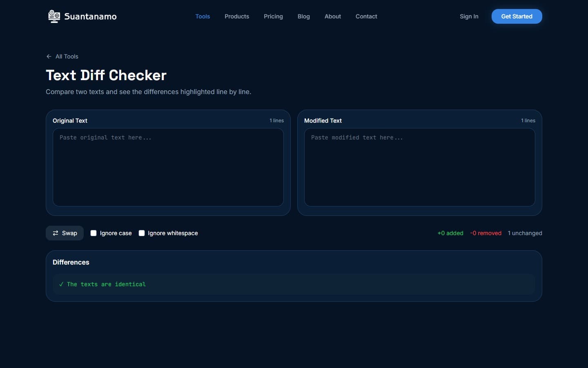This screenshot has width=588, height=368.
Task: Open the Contact page
Action: (366, 16)
